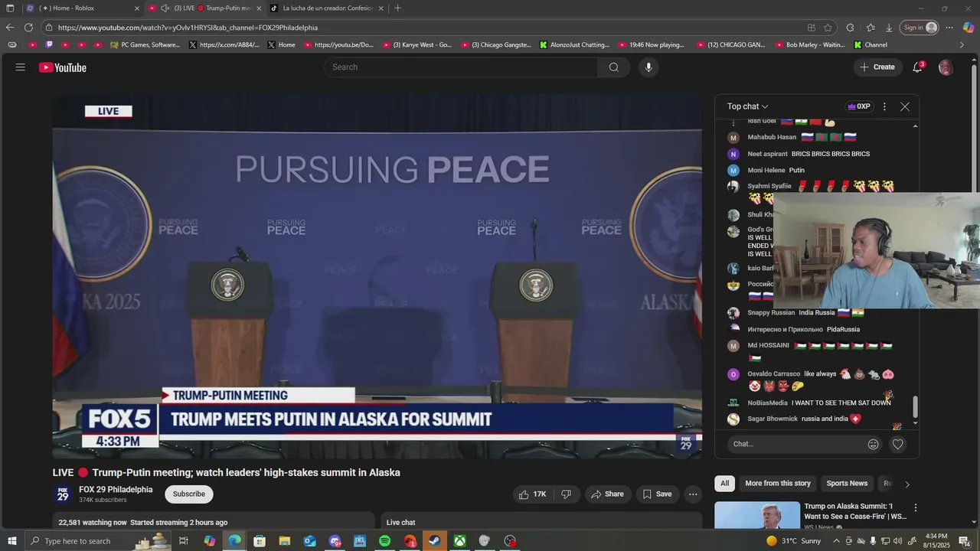Click the browser address bar URL

pyautogui.click(x=188, y=28)
